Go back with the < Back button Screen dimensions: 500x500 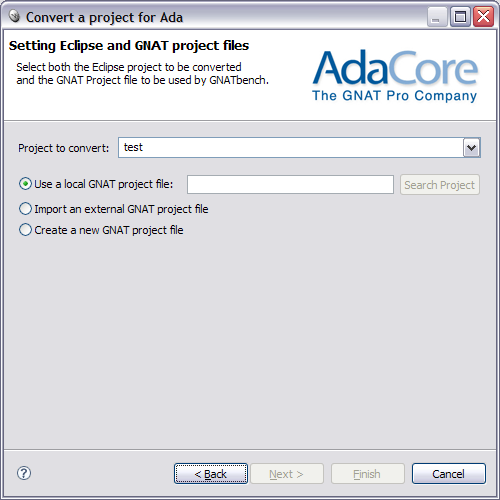click(211, 473)
